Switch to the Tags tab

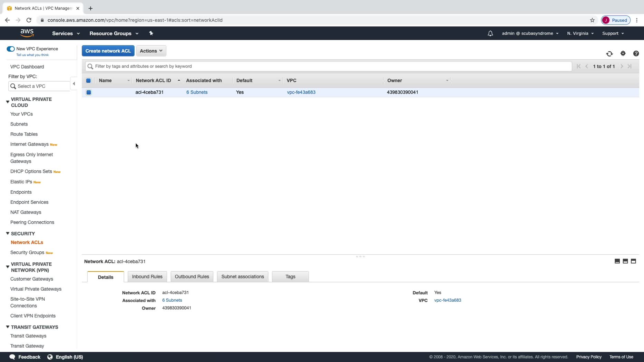tap(290, 276)
